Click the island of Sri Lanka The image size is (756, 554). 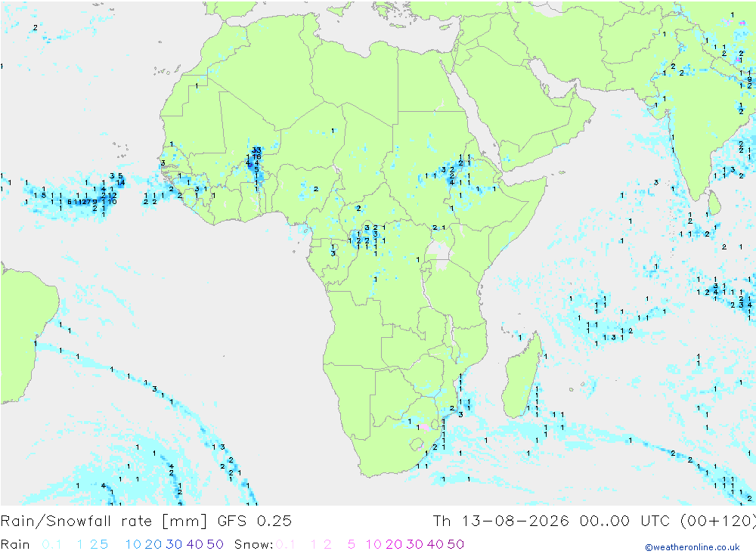(x=714, y=203)
